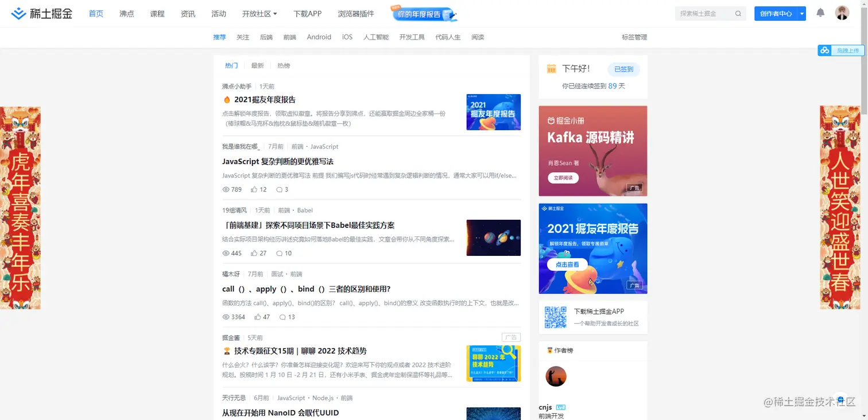Open article 从现在开始用 NanoID 会取代UUID
This screenshot has width=868, height=420.
point(281,413)
